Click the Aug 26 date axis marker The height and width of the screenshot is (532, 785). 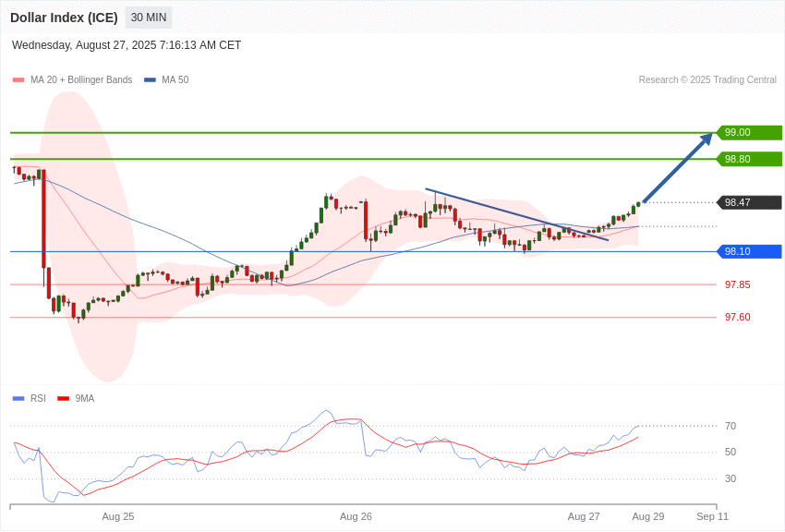click(356, 516)
